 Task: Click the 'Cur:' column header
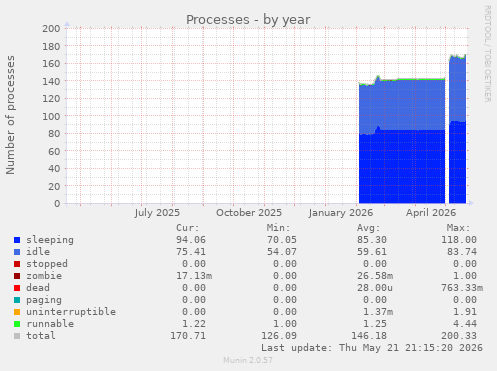point(188,228)
